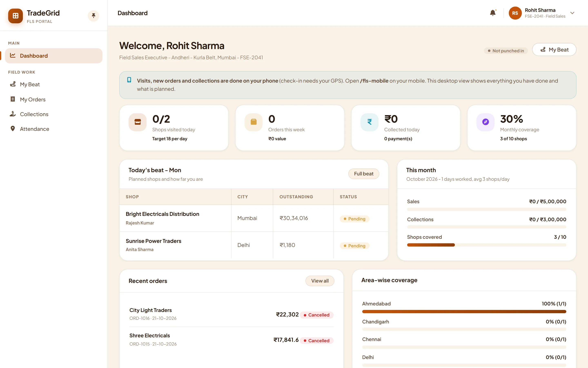Click Anita Sharma contact name
The width and height of the screenshot is (588, 368).
(139, 249)
